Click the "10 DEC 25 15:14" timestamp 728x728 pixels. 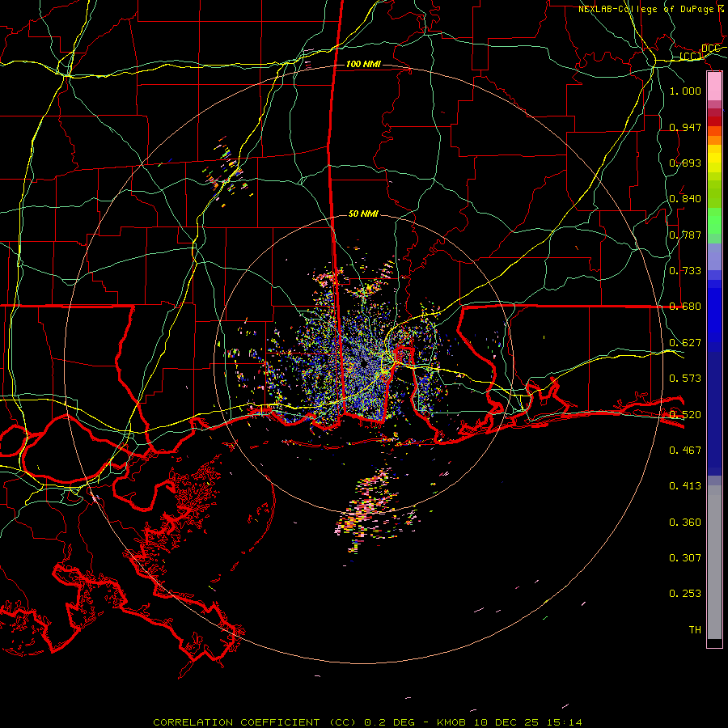point(527,722)
